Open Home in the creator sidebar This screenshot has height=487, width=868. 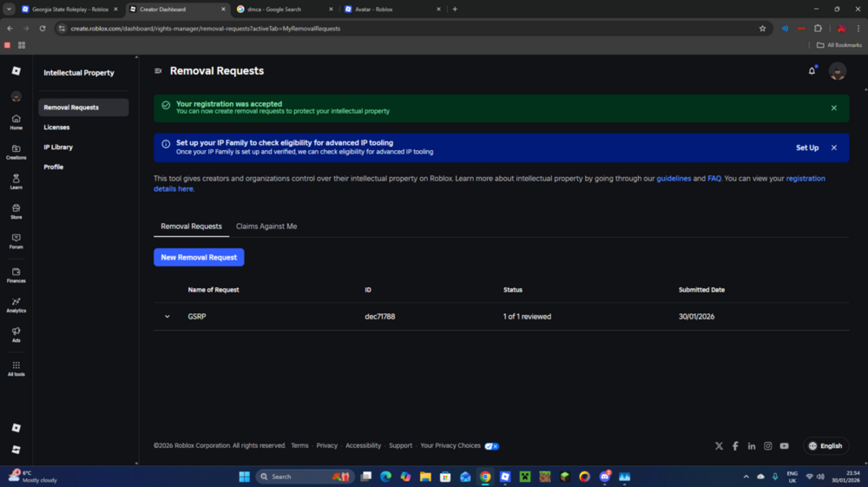pyautogui.click(x=16, y=122)
